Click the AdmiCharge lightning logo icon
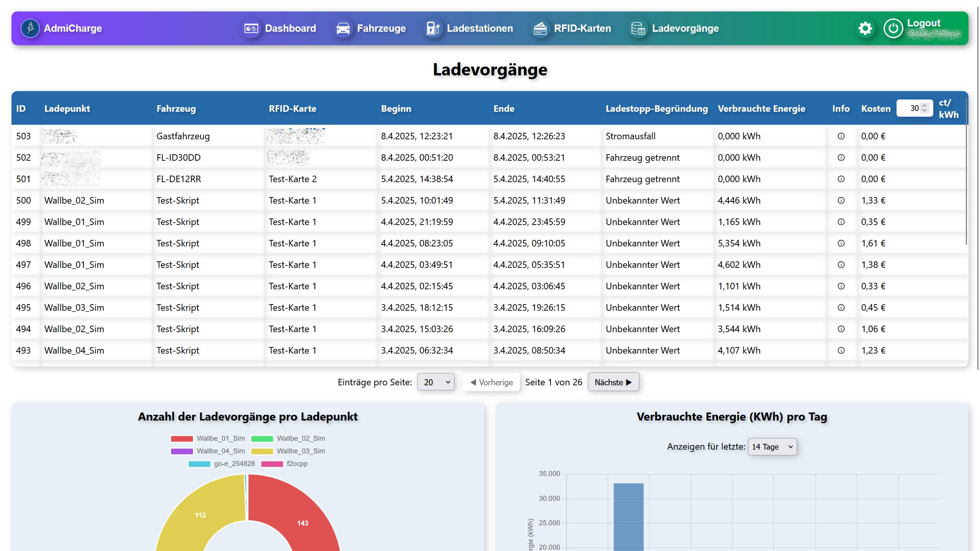The width and height of the screenshot is (980, 551). (x=30, y=28)
